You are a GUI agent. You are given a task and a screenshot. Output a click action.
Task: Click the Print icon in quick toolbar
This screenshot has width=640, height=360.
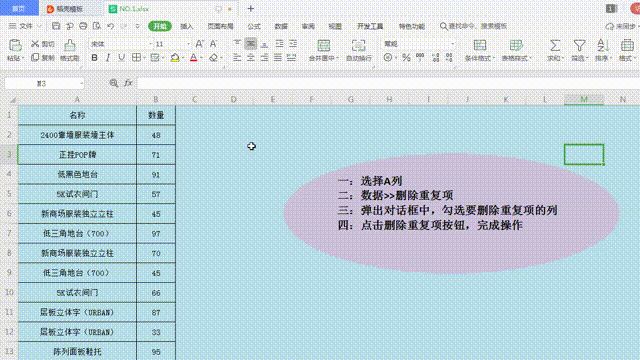coord(83,26)
